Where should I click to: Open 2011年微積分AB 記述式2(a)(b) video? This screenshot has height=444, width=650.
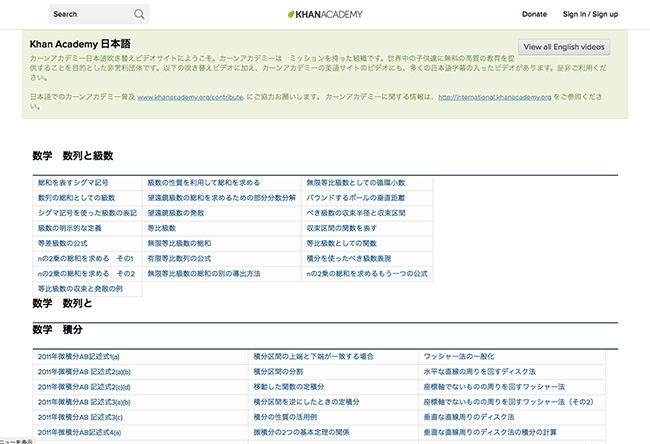click(x=84, y=372)
